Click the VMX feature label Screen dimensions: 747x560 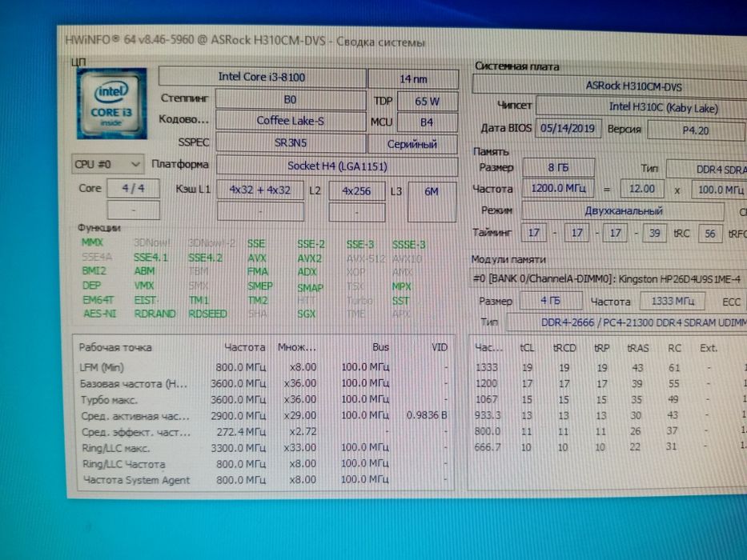pyautogui.click(x=144, y=286)
